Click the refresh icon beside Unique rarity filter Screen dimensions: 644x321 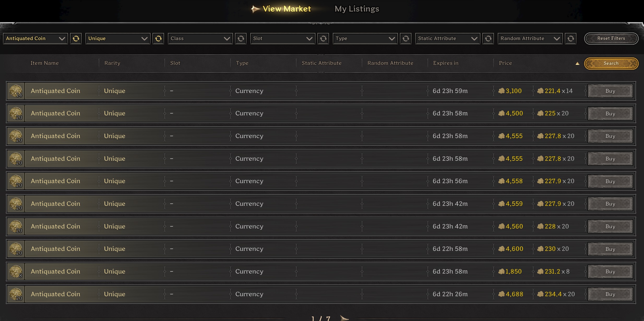[x=158, y=39]
